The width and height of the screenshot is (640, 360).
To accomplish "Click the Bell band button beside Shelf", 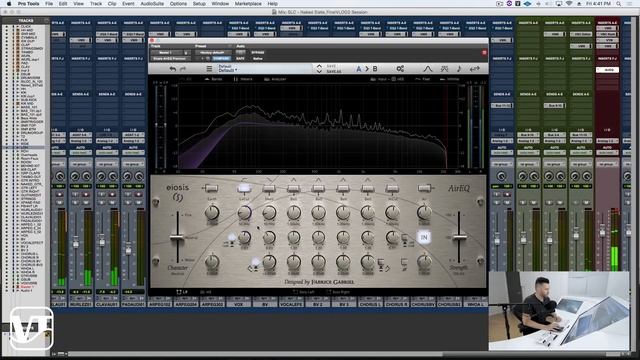I will tap(293, 188).
